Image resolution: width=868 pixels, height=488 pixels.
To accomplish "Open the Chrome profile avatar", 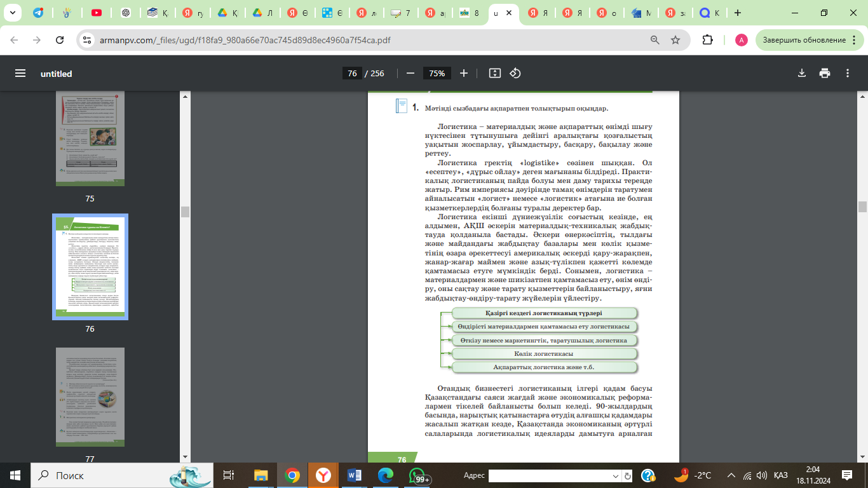I will (742, 39).
